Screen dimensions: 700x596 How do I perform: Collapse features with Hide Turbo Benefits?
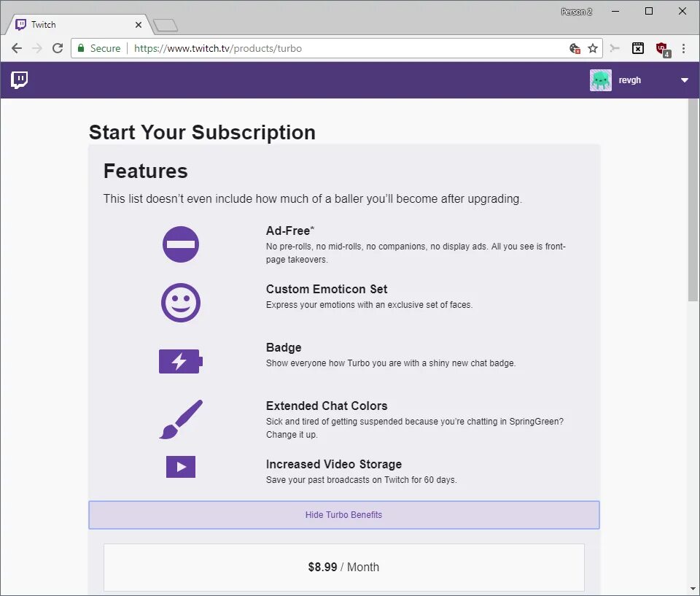343,515
